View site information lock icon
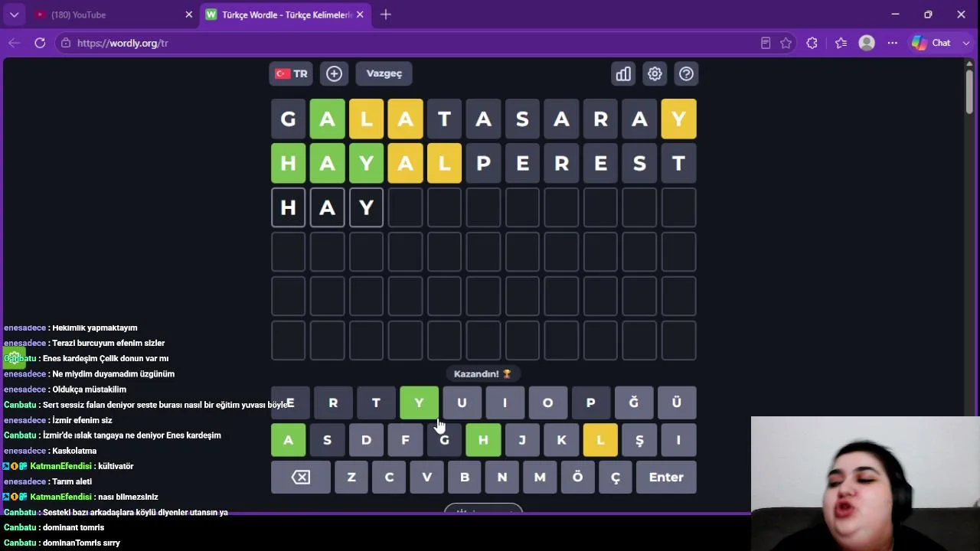 pos(66,43)
